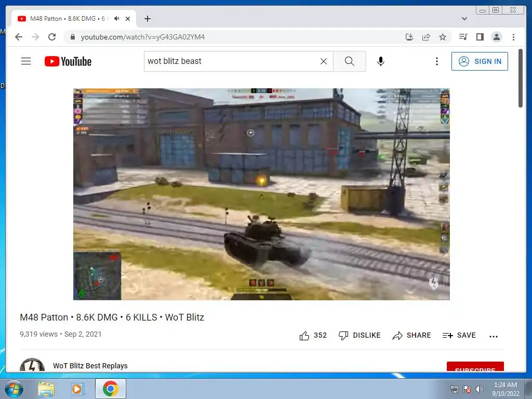Open a new tab with plus
This screenshot has width=532, height=399.
tap(147, 19)
